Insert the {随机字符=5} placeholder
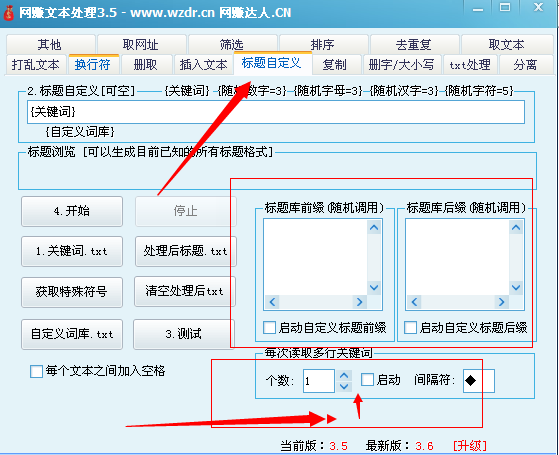 point(479,91)
